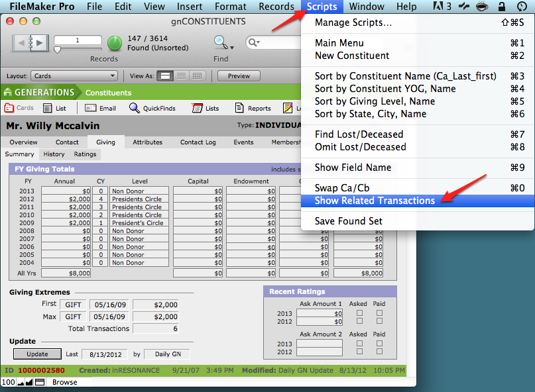Check the 2013 Paid box for Ask Amount 1

coord(379,313)
